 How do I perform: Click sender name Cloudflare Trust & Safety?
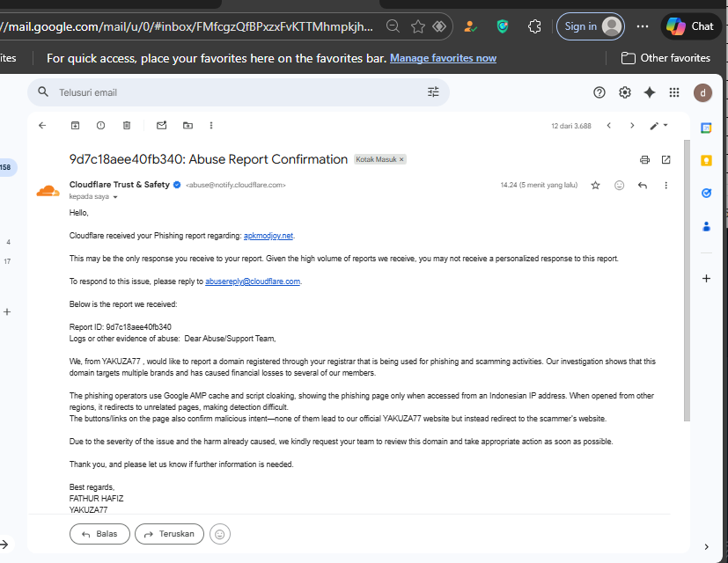pyautogui.click(x=120, y=184)
